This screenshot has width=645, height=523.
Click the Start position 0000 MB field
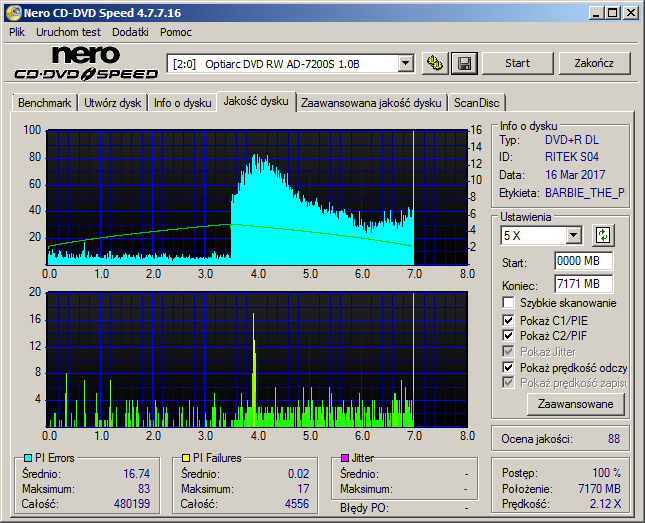pyautogui.click(x=583, y=261)
